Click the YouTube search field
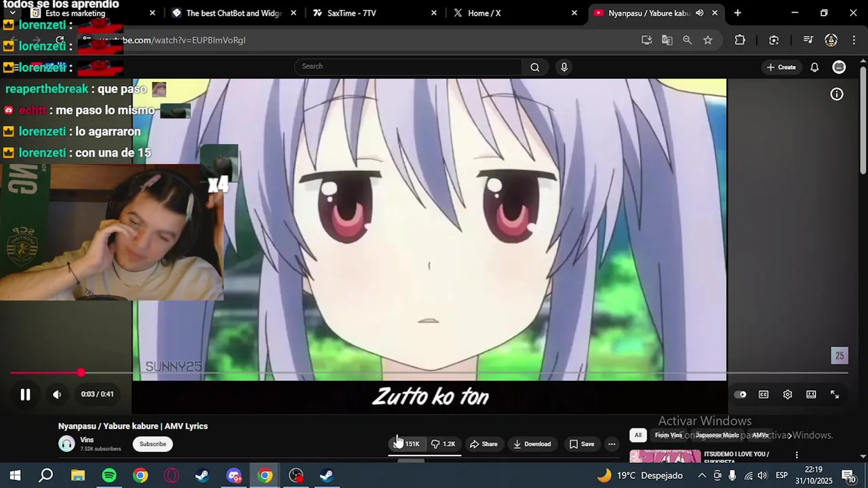This screenshot has height=488, width=868. tap(408, 66)
